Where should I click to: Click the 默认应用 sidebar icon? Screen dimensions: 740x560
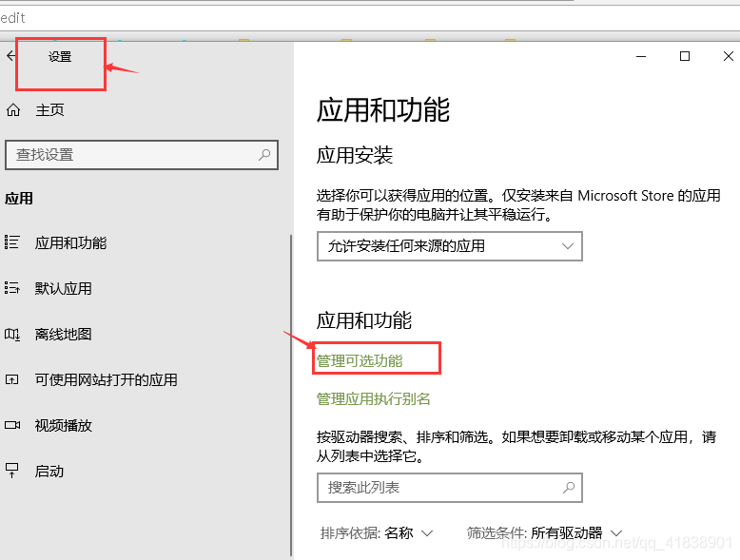click(11, 288)
